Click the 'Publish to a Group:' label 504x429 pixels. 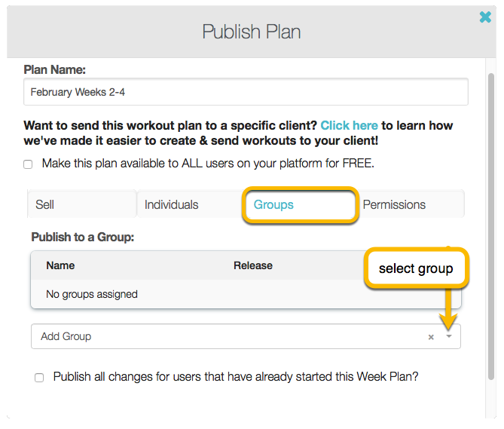tap(82, 237)
